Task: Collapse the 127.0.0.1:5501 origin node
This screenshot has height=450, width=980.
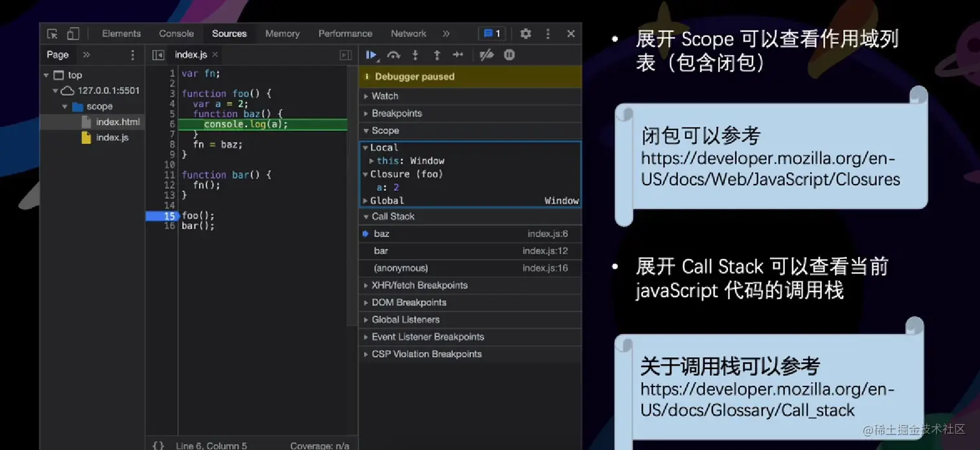Action: tap(56, 91)
